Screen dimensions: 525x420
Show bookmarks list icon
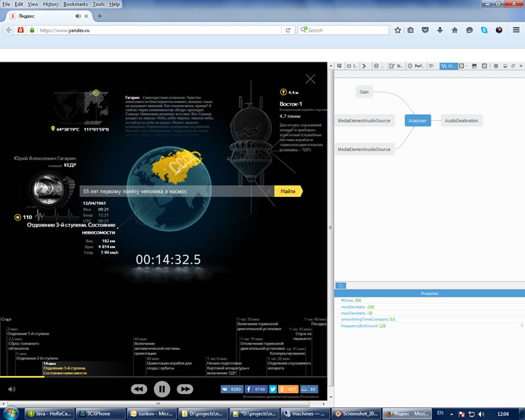click(x=411, y=30)
